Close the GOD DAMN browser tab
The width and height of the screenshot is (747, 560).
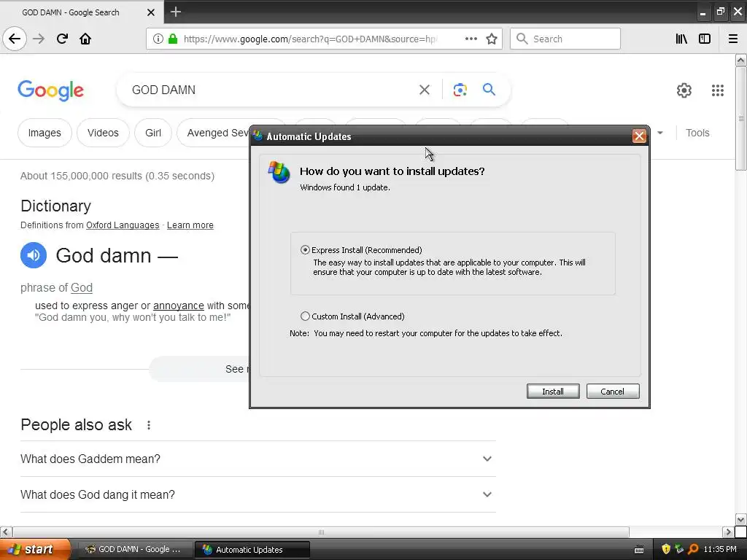pos(150,12)
